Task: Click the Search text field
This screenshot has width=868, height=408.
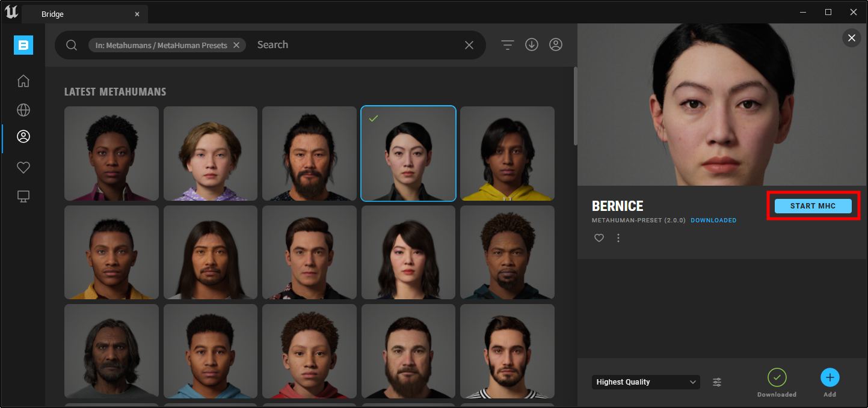Action: [x=358, y=45]
